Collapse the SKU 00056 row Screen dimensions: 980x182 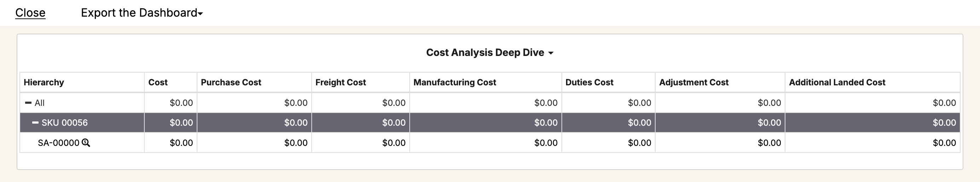coord(35,123)
